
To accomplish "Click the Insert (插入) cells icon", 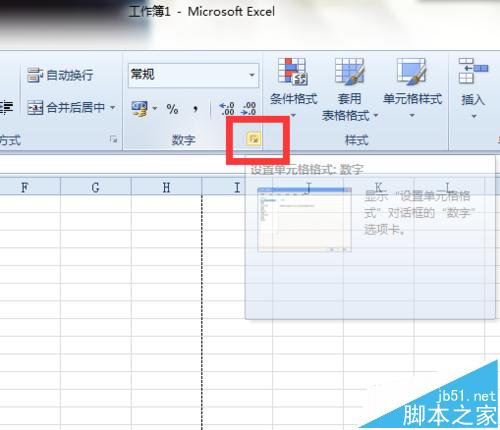I will tap(473, 71).
